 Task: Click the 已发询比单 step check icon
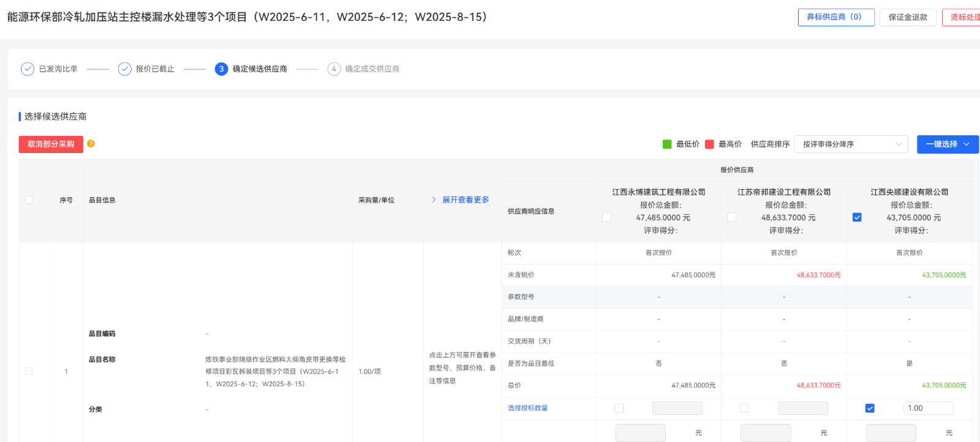(x=28, y=69)
